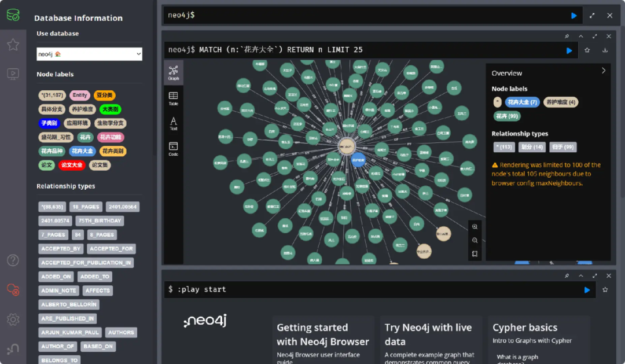625x364 pixels.
Task: Select the orange 亚分类 node label
Action: (104, 95)
